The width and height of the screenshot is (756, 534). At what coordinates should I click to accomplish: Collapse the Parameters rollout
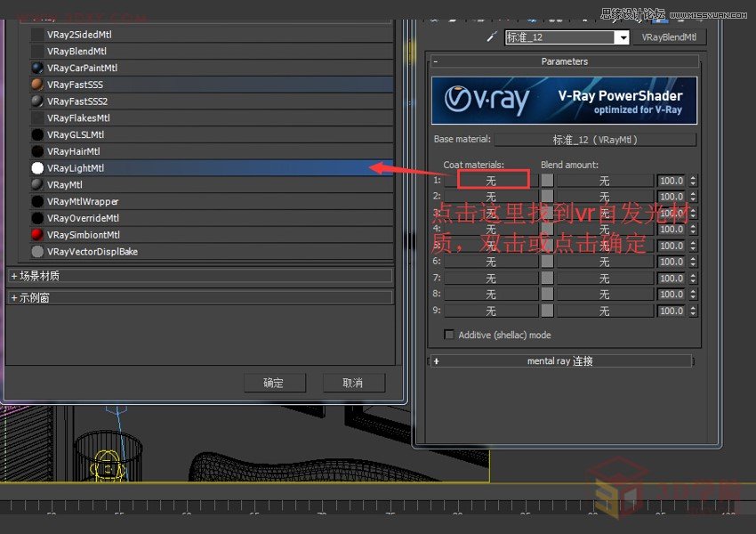click(x=436, y=61)
